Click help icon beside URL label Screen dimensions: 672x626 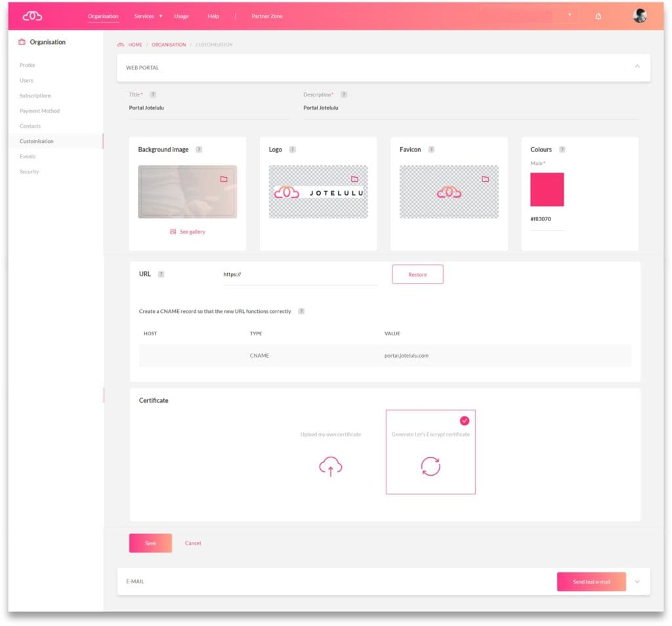(x=161, y=274)
